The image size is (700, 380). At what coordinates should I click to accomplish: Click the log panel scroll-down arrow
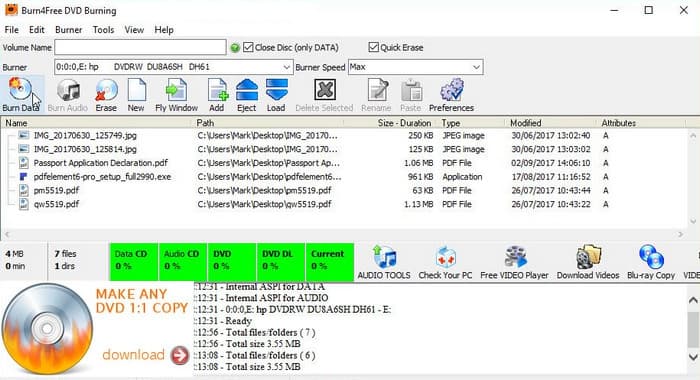[693, 357]
